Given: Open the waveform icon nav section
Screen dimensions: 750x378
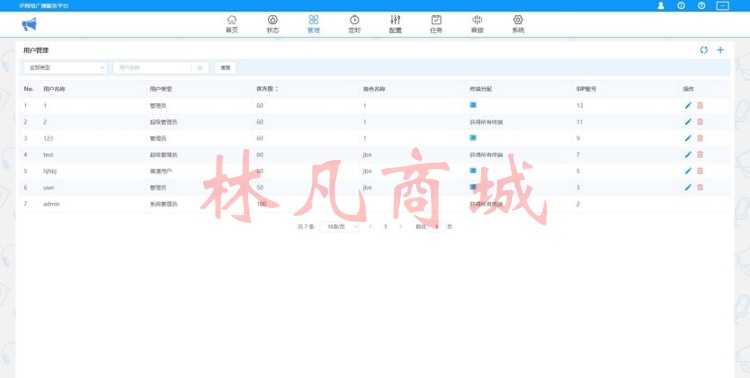Looking at the screenshot, I should click(x=477, y=24).
